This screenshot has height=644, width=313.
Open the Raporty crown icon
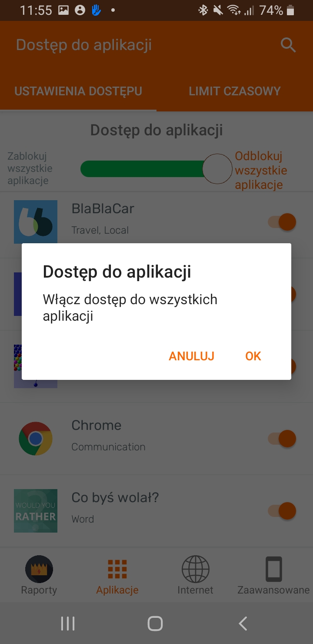tap(39, 569)
